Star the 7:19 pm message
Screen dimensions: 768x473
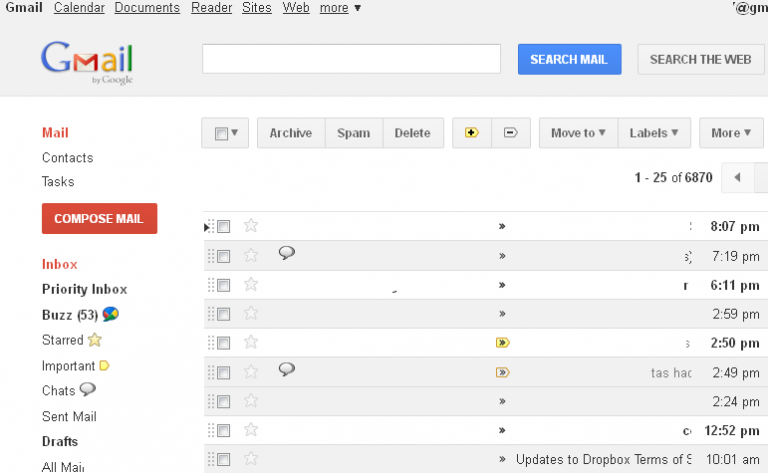click(x=251, y=255)
